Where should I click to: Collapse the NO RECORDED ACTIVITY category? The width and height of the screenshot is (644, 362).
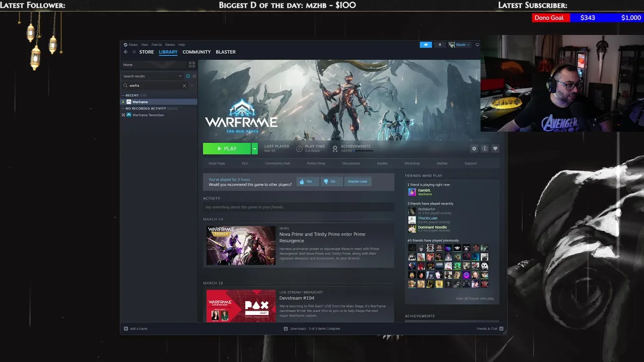(x=123, y=108)
